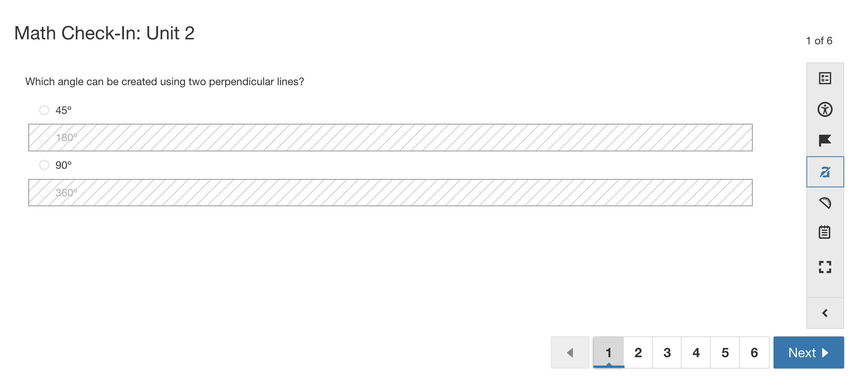
Task: Open the protractor tool
Action: [825, 202]
